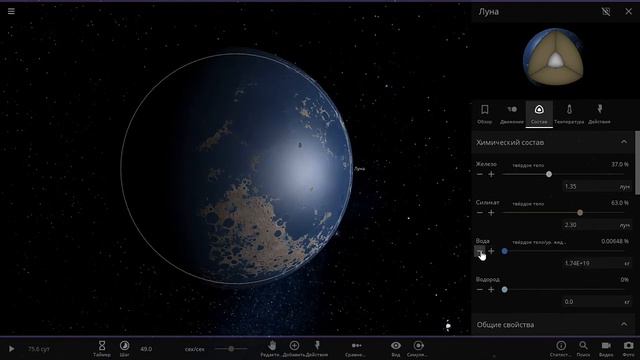Decrease Вода with minus button
This screenshot has width=640, height=360.
point(480,251)
